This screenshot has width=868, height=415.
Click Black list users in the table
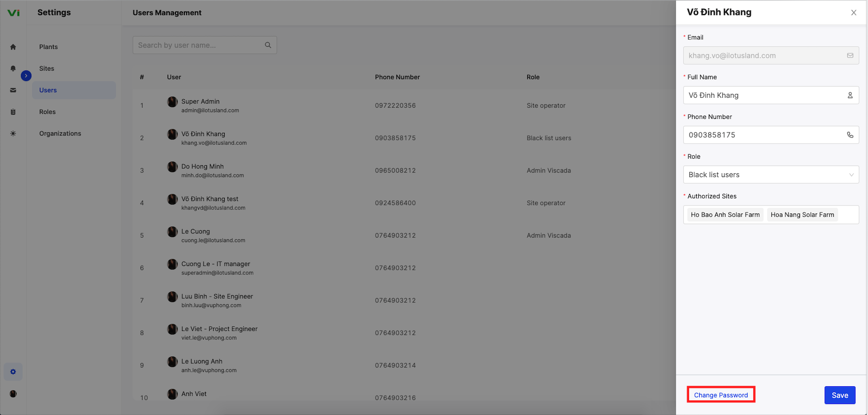point(549,138)
